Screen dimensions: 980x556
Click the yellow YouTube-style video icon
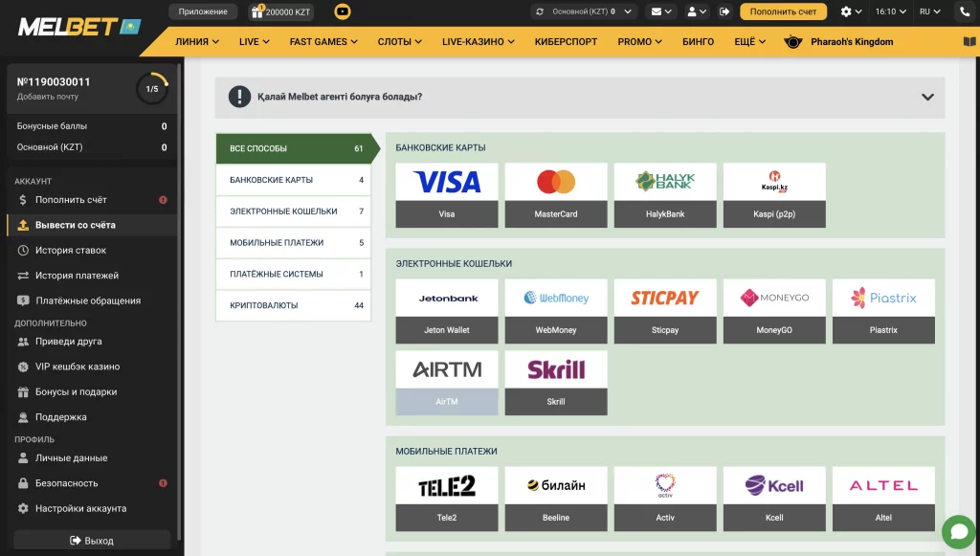[343, 11]
